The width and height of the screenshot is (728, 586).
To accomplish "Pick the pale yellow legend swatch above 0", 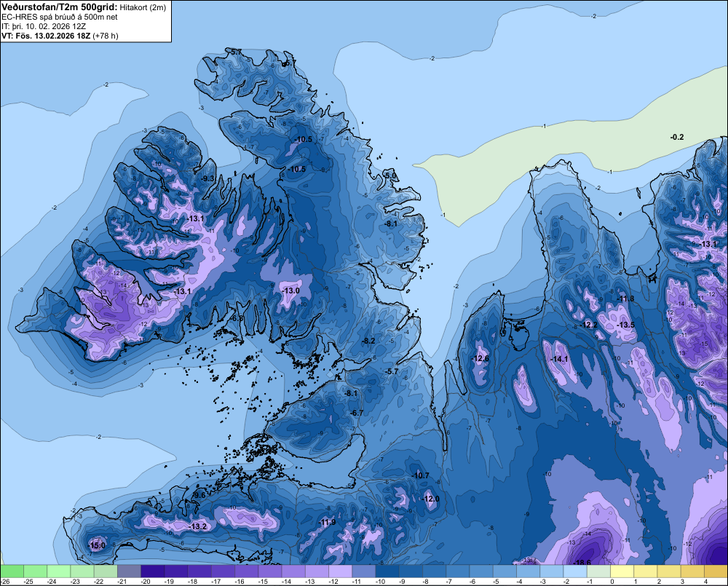I will [x=622, y=571].
